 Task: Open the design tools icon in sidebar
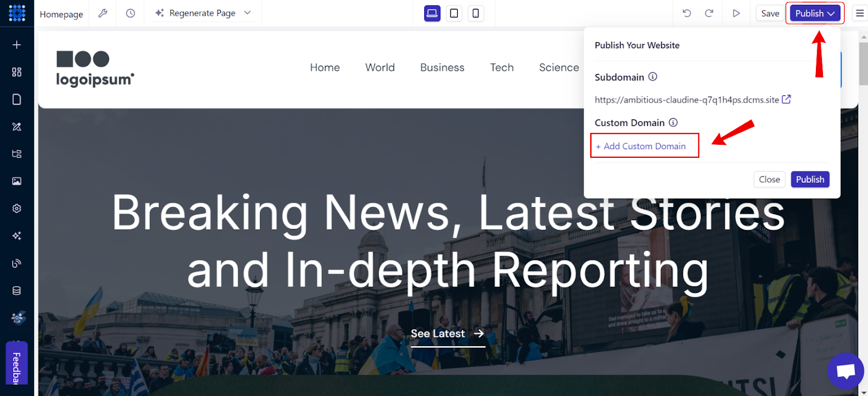coord(17,126)
